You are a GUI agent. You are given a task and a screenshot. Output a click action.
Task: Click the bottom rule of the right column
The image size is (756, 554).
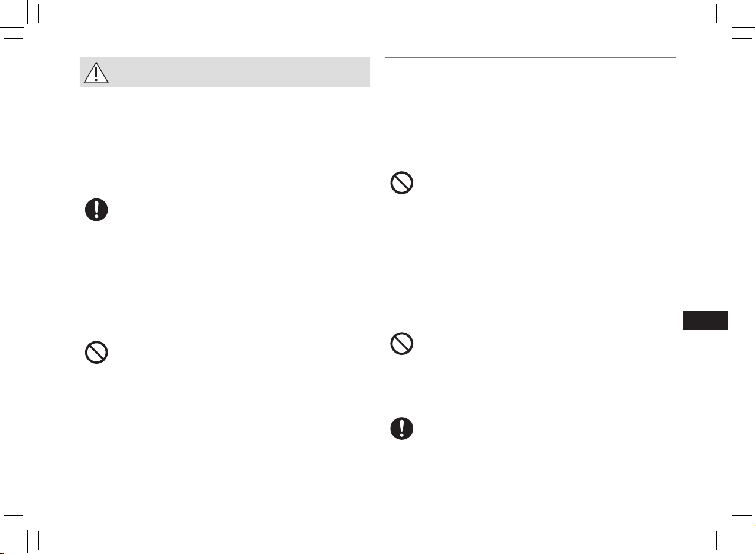click(530, 478)
